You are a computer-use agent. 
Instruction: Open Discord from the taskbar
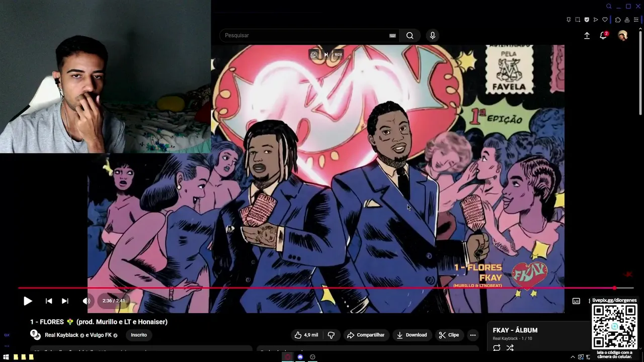pyautogui.click(x=300, y=357)
